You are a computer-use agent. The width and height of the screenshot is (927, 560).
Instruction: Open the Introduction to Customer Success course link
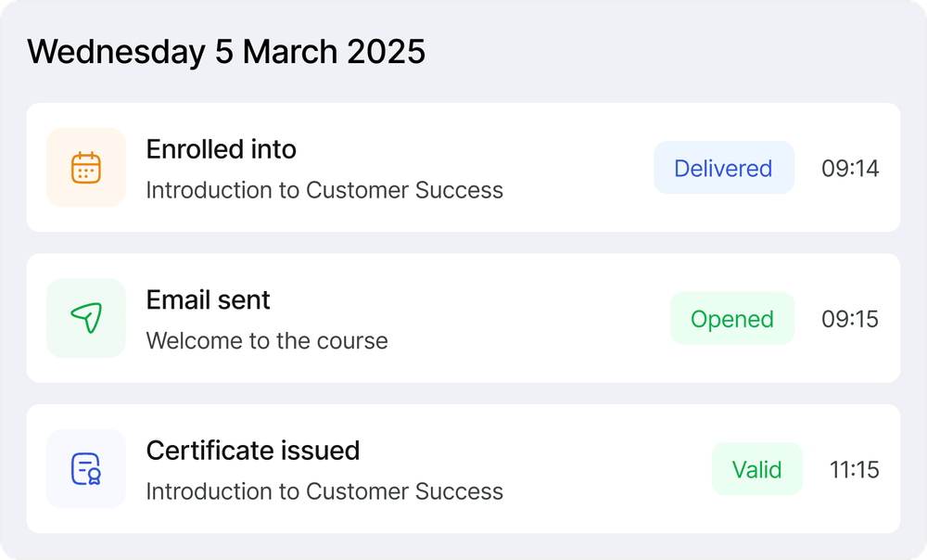tap(324, 190)
